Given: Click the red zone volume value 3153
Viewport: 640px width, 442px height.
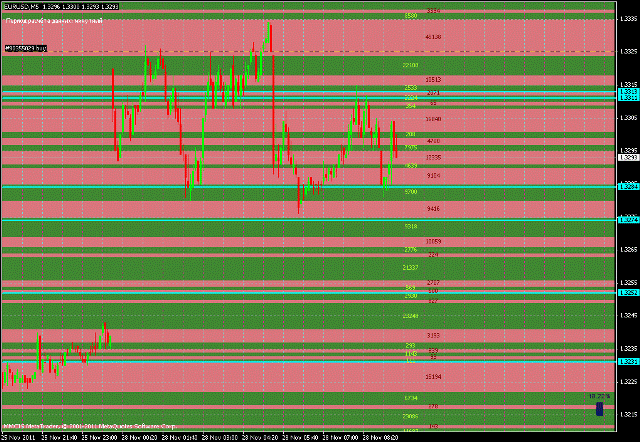Looking at the screenshot, I should 433,335.
